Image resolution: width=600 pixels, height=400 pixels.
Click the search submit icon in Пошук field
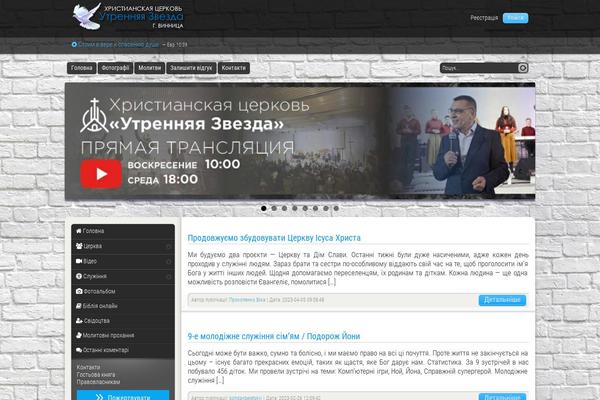(523, 68)
